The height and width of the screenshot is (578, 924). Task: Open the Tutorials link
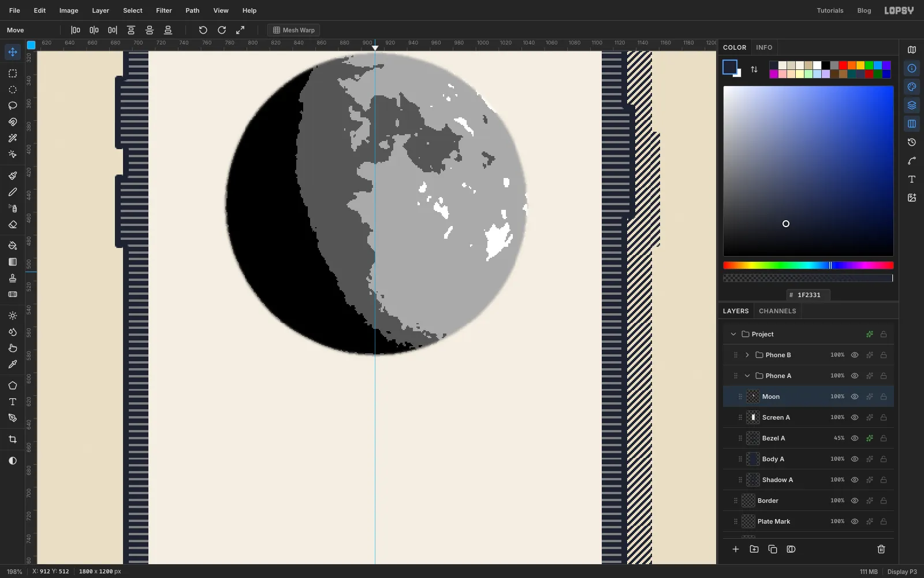click(x=830, y=10)
